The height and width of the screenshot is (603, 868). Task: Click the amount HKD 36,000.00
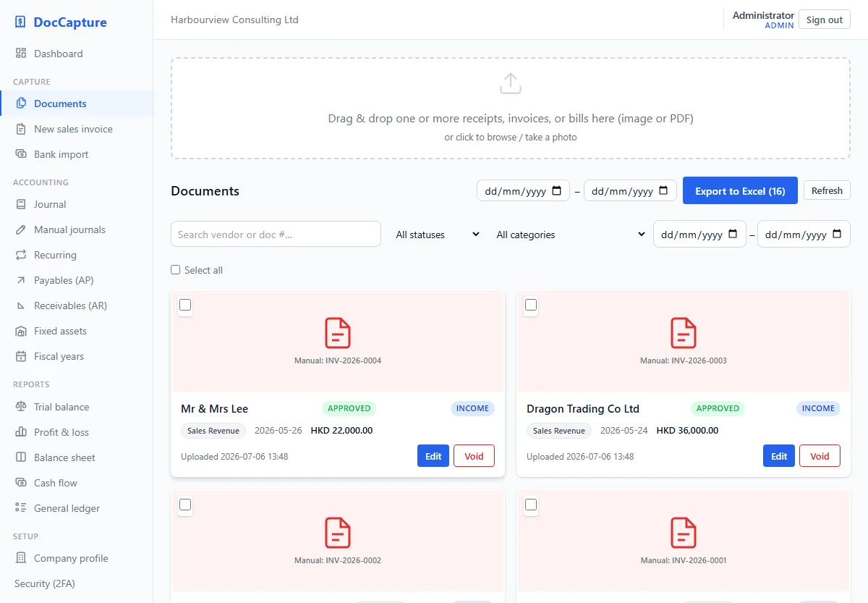point(687,430)
